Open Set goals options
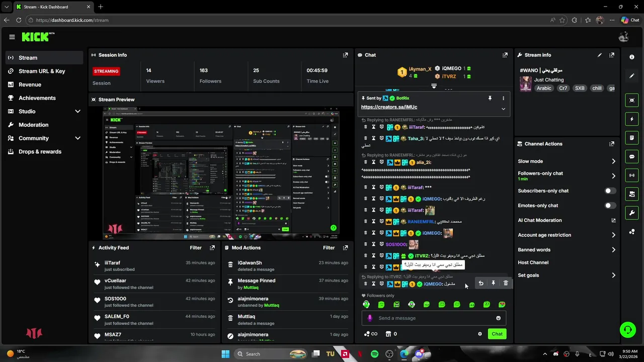This screenshot has height=362, width=644. click(567, 275)
